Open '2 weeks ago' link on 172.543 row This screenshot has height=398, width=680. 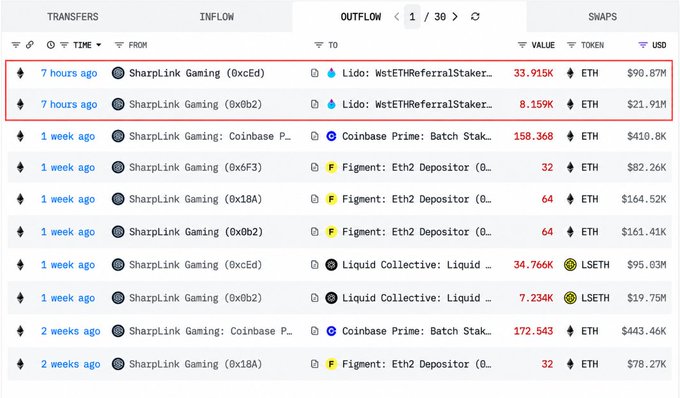70,331
